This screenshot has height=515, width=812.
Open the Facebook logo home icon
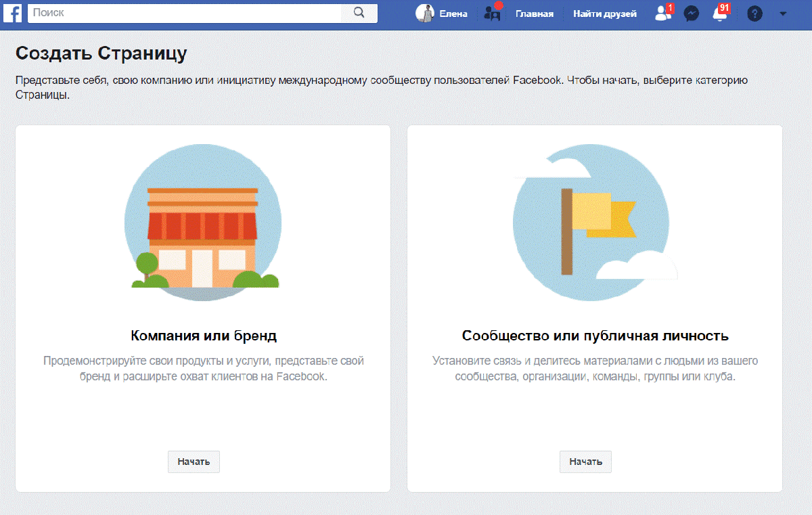(x=13, y=14)
